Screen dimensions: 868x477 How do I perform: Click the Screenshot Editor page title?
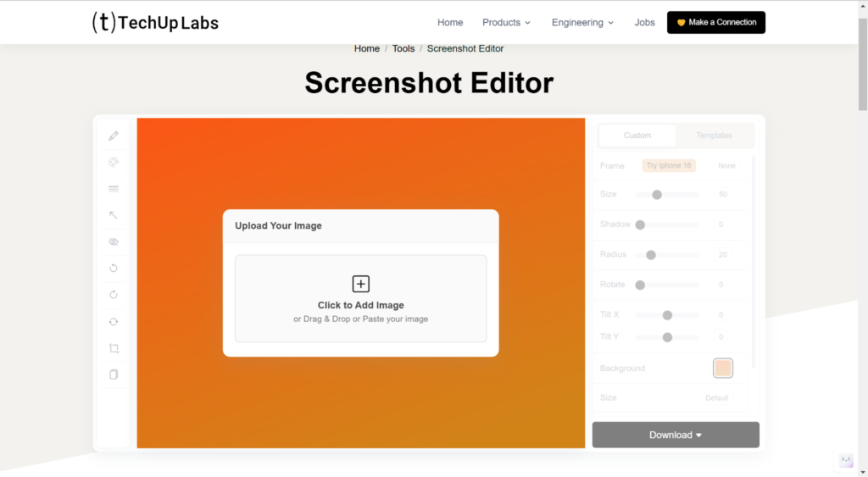tap(429, 83)
